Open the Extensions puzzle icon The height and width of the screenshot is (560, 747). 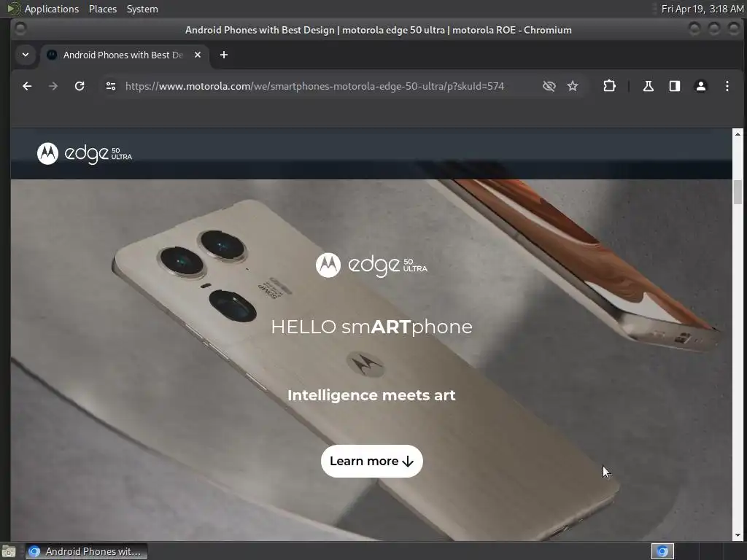coord(609,86)
